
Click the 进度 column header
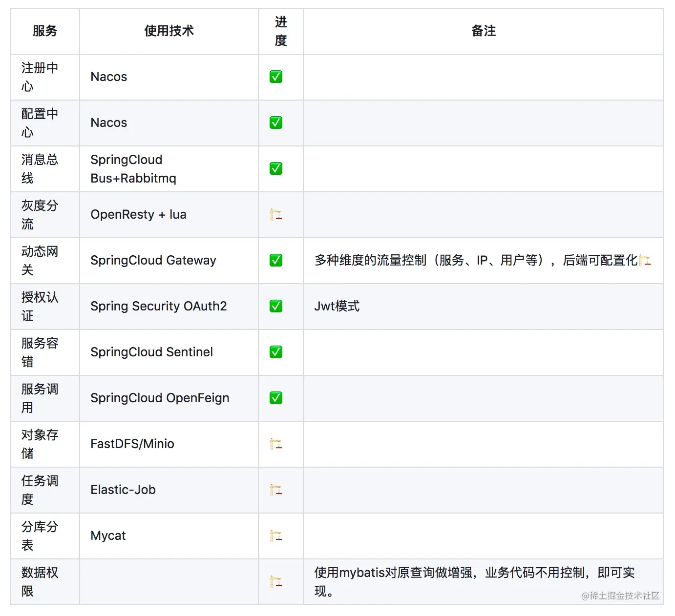point(281,31)
